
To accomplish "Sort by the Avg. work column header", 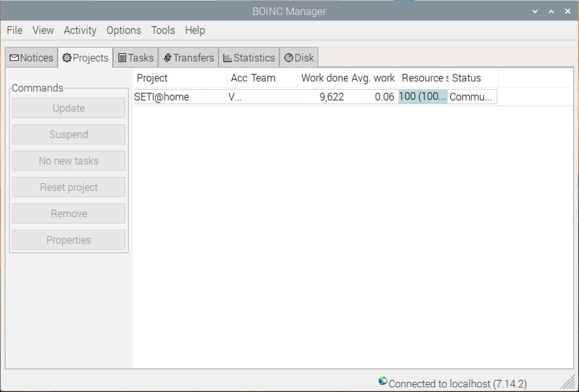I will point(373,78).
